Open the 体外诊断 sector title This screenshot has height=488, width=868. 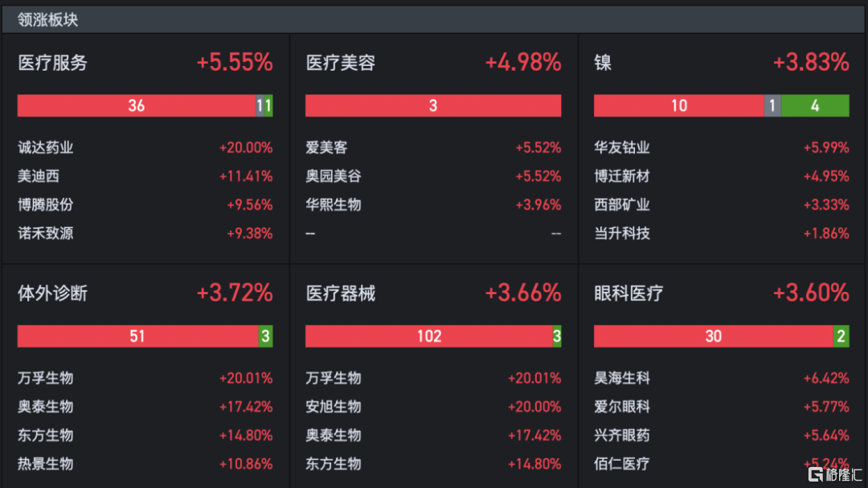53,293
